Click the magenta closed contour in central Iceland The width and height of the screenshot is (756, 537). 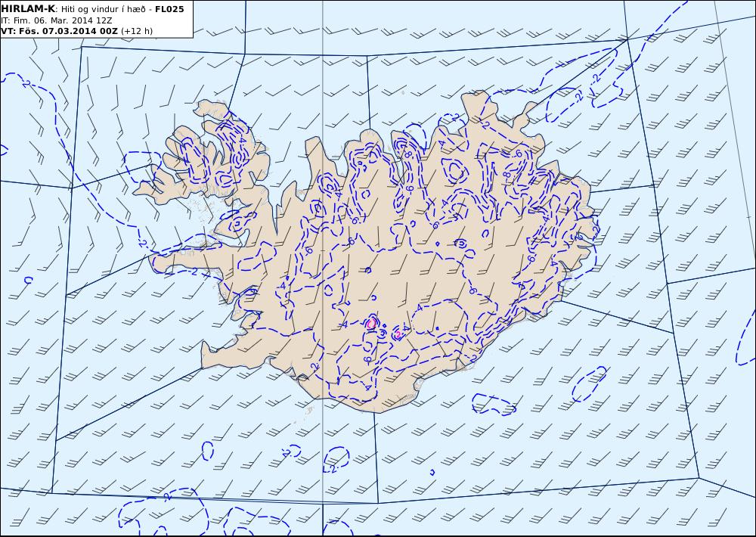coord(371,324)
